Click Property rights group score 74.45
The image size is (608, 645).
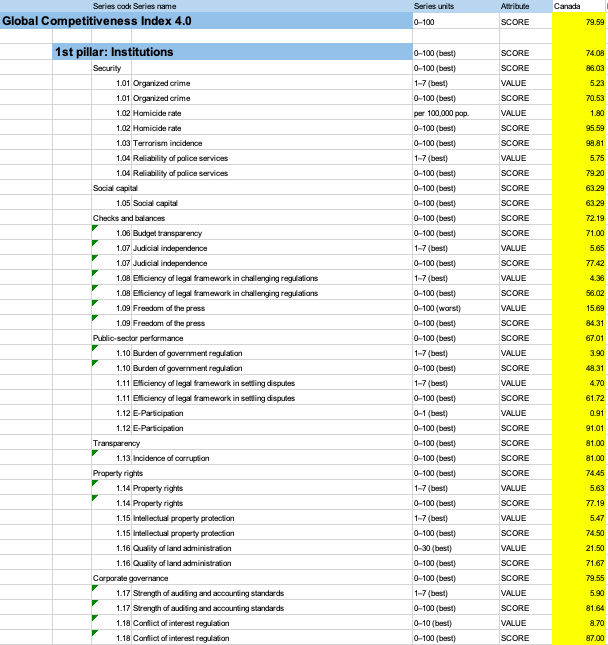click(579, 473)
